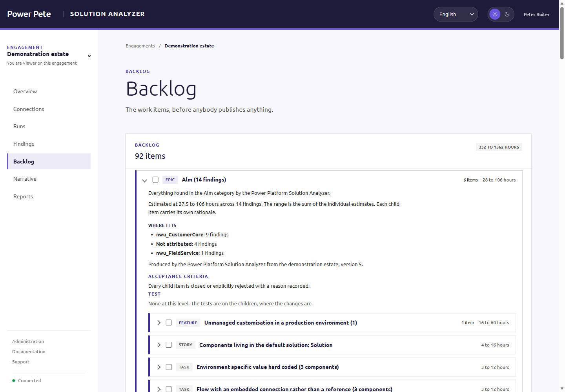Tick the Environment specific value task checkbox
Image resolution: width=565 pixels, height=392 pixels.
(169, 367)
